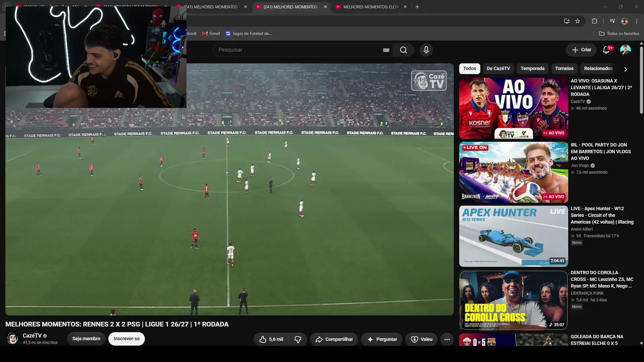The width and height of the screenshot is (644, 362).
Task: Click the Perguntar button
Action: (x=382, y=339)
